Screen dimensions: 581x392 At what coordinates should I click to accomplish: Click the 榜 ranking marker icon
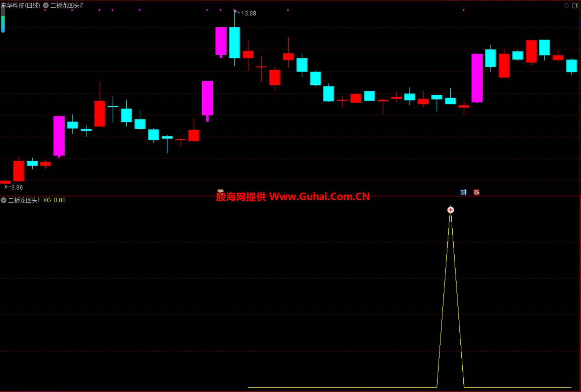tap(221, 191)
